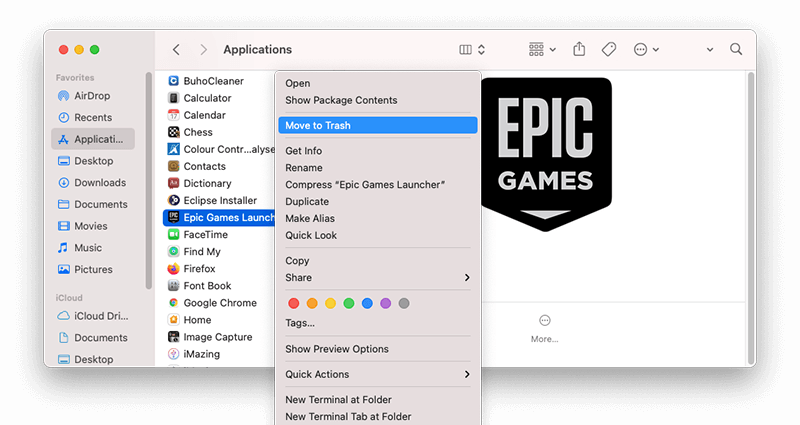
Task: Expand the Quick Actions submenu
Action: point(378,374)
